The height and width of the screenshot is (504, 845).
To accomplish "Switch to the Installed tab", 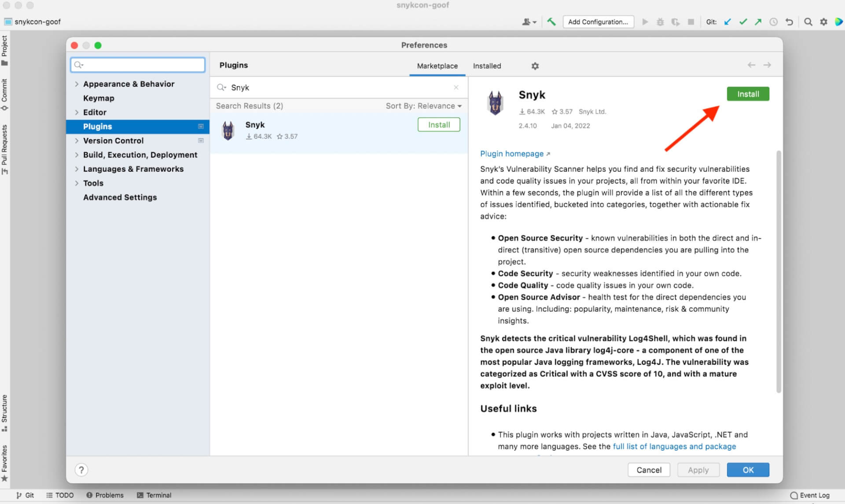I will point(487,66).
